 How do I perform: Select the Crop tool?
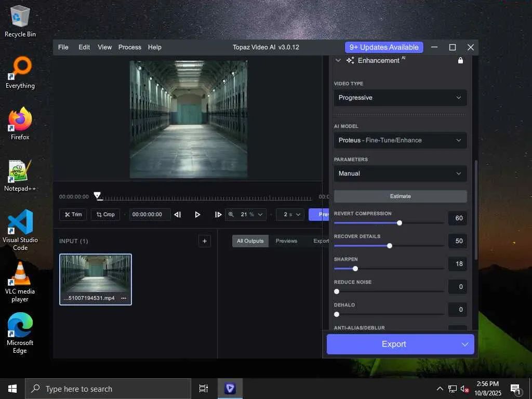(105, 215)
